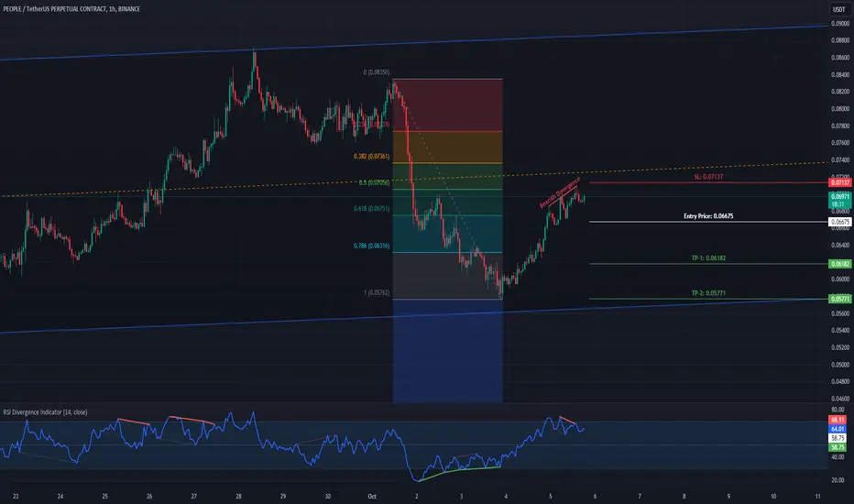Click the Bearish Divergence annotation text
The height and width of the screenshot is (504, 854).
click(559, 192)
